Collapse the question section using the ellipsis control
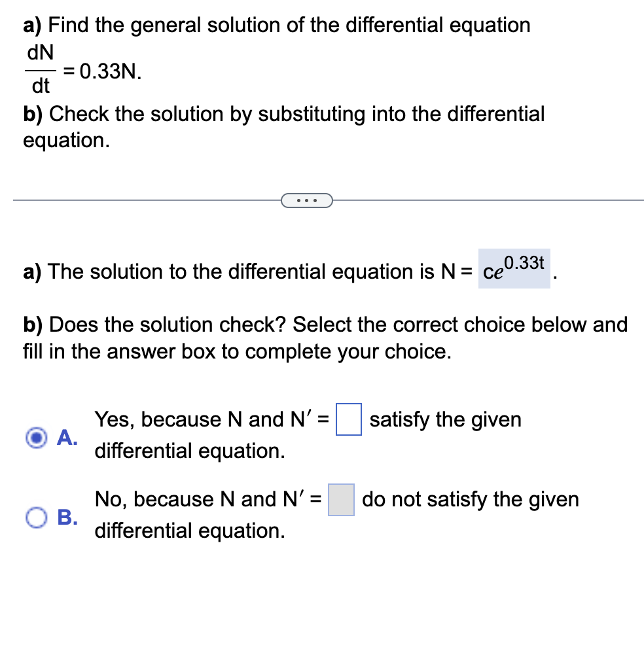 (307, 200)
